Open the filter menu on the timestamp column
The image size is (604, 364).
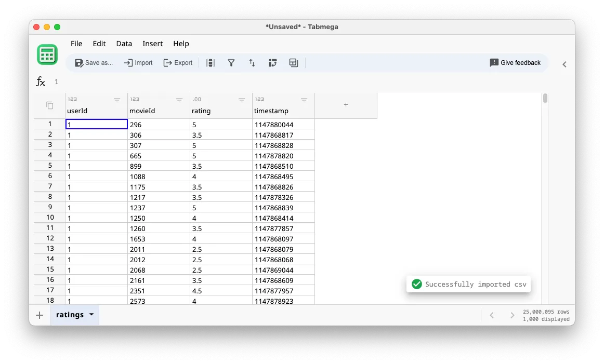coord(304,100)
